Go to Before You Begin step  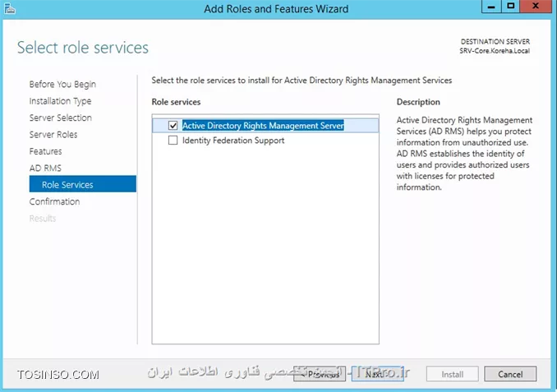(62, 84)
